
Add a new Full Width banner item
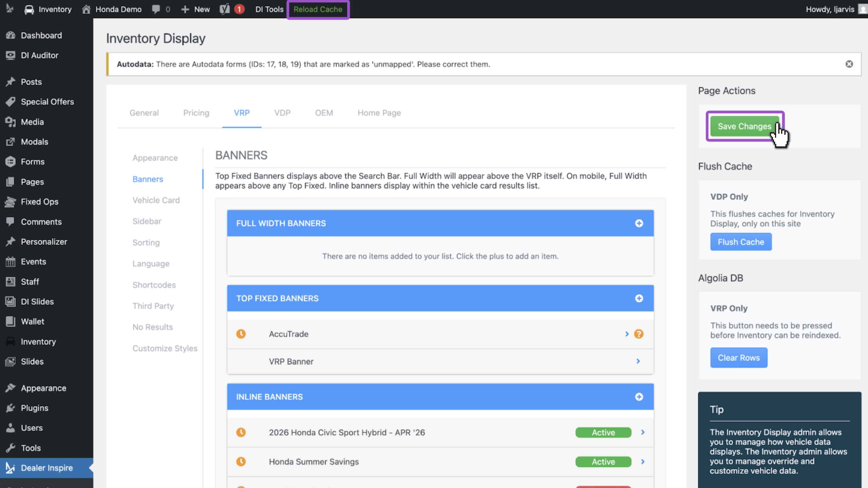coord(639,223)
